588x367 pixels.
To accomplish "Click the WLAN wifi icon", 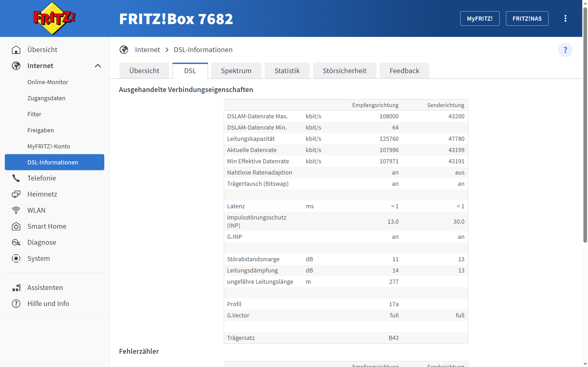I will [x=16, y=210].
